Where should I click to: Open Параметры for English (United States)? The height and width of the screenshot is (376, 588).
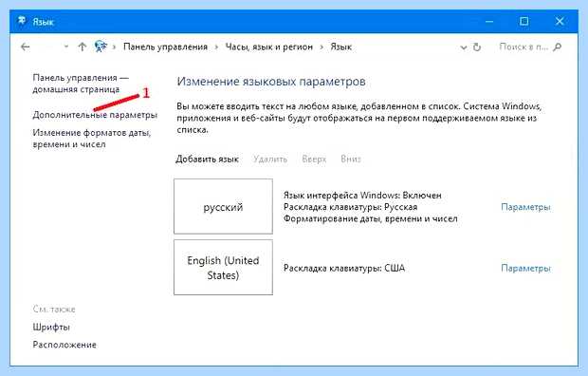pyautogui.click(x=525, y=268)
